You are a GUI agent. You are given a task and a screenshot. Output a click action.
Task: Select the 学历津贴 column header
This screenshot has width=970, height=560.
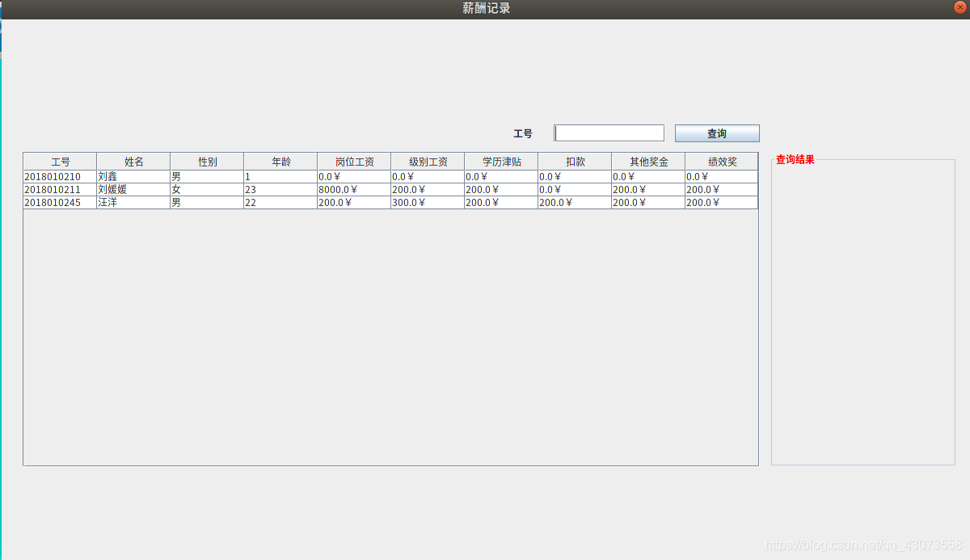pos(501,162)
